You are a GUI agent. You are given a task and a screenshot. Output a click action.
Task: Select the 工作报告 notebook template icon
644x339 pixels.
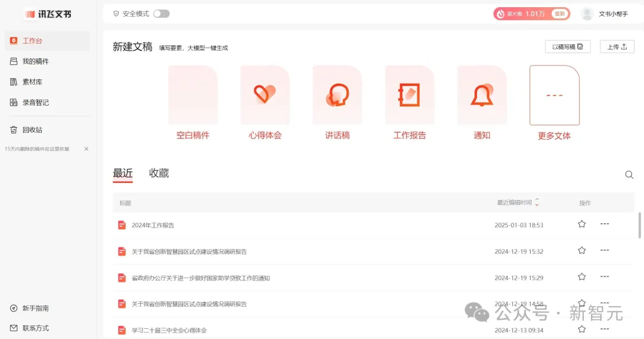click(409, 95)
